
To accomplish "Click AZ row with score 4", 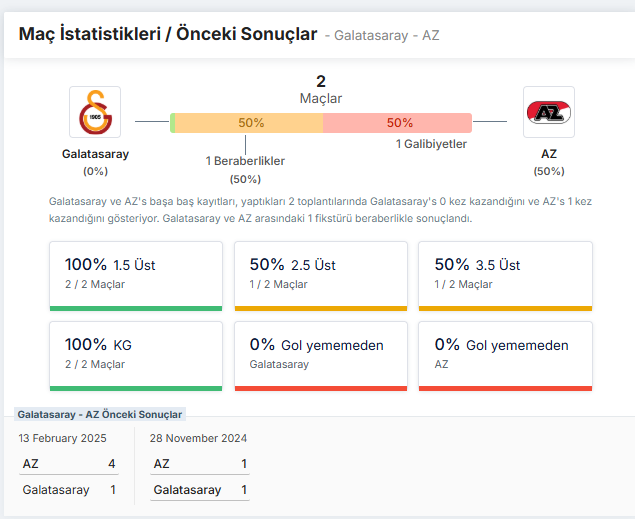I will pyautogui.click(x=69, y=464).
